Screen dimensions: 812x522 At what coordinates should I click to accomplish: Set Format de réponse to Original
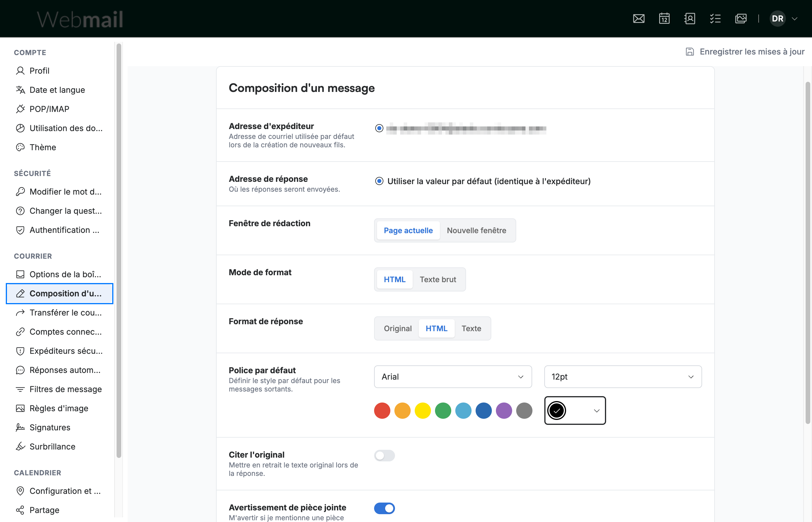tap(398, 329)
